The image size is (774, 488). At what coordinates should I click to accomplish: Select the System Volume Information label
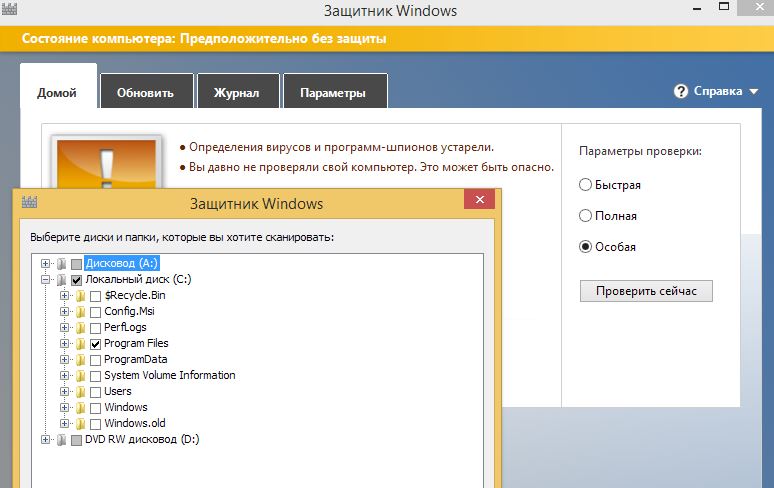(170, 375)
